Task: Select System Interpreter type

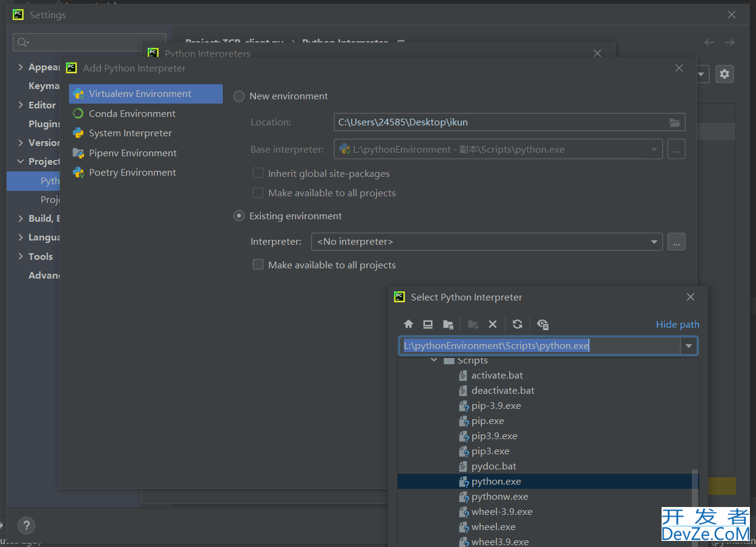Action: (146, 133)
